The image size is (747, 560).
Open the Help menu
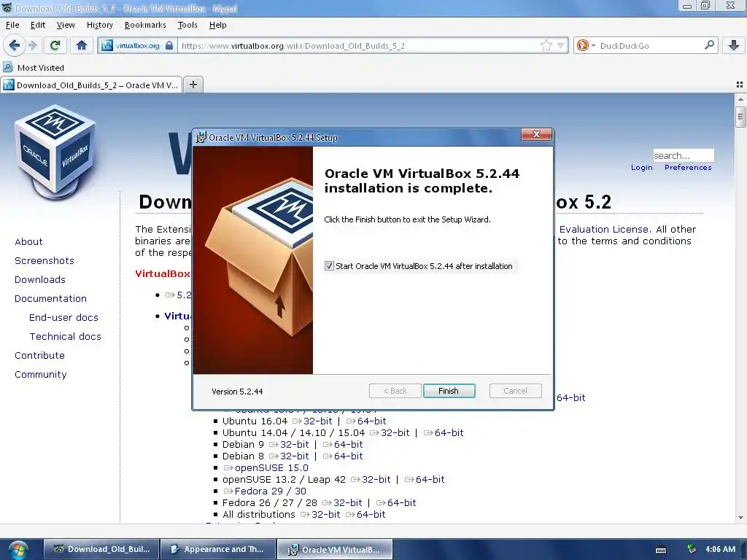point(217,25)
